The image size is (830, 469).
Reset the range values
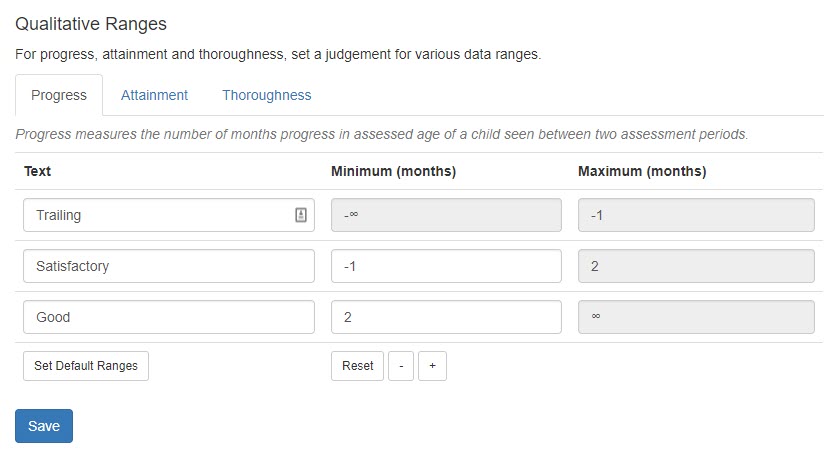[357, 366]
